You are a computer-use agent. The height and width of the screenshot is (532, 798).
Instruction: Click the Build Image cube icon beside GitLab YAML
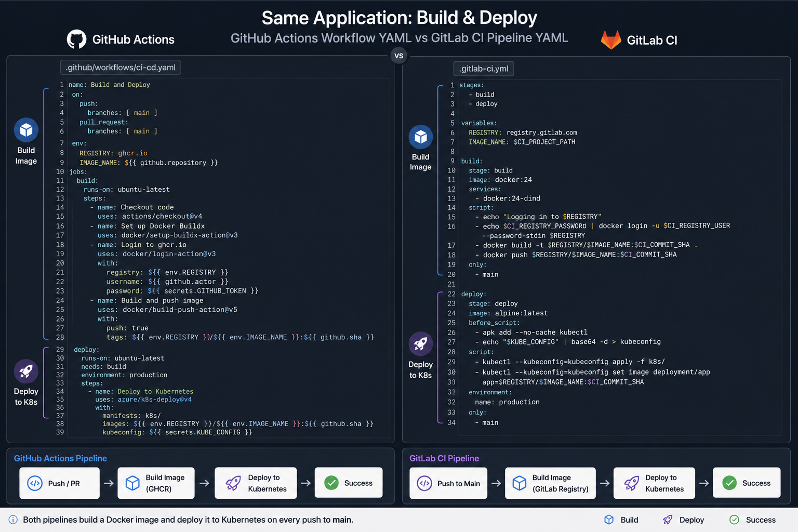(x=421, y=137)
